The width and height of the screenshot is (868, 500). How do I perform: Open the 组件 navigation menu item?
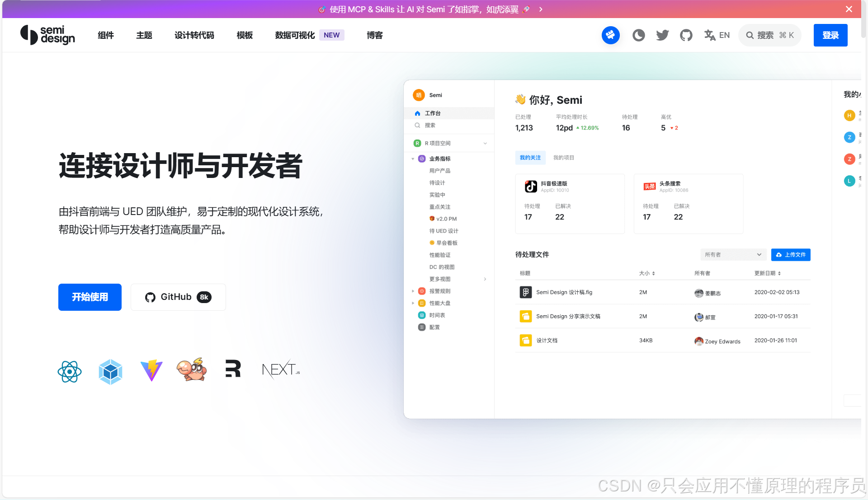pos(106,35)
